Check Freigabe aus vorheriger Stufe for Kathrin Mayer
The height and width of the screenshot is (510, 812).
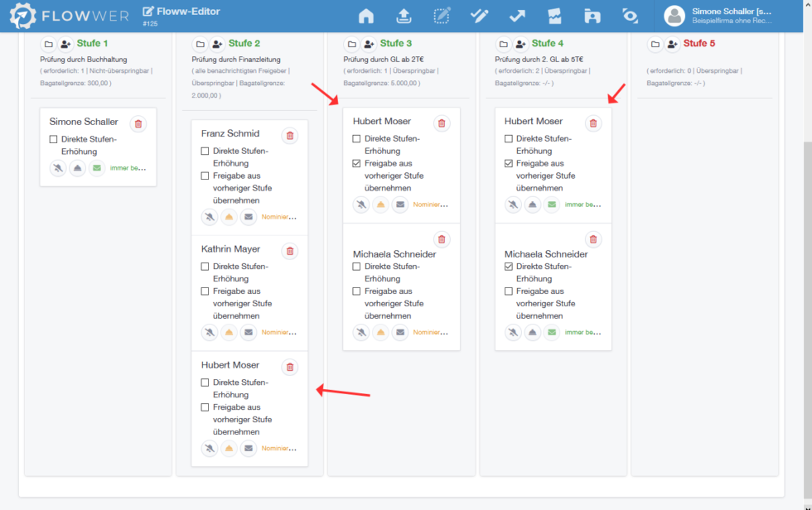(x=205, y=291)
